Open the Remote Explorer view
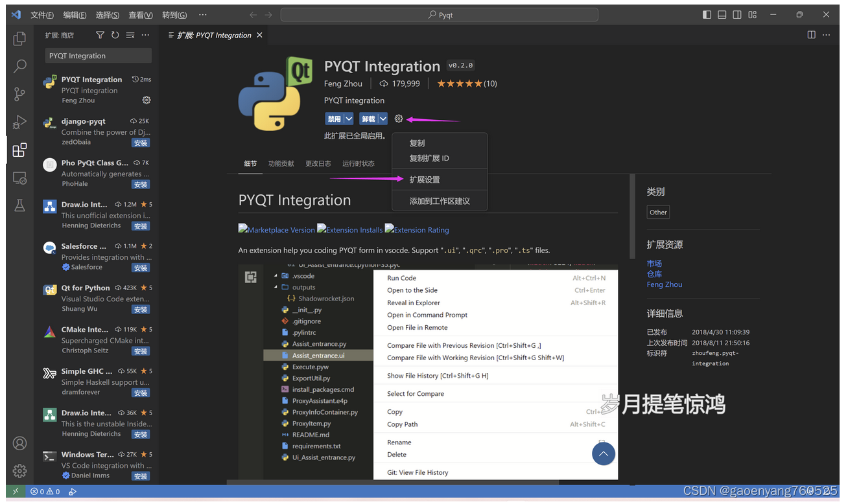 19,178
